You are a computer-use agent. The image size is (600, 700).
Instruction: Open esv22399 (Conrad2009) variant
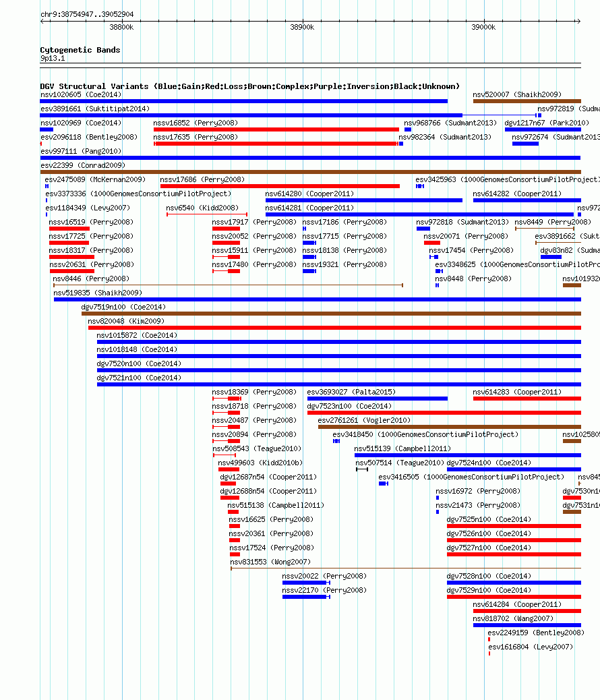(x=83, y=166)
